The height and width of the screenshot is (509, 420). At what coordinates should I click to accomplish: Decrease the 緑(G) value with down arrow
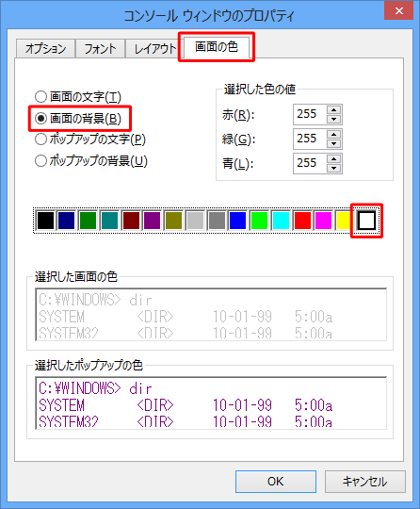tap(333, 143)
